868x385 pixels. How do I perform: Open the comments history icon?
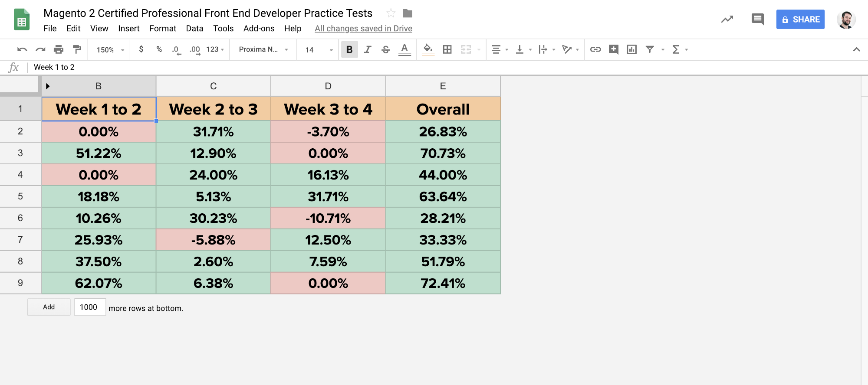[x=757, y=19]
